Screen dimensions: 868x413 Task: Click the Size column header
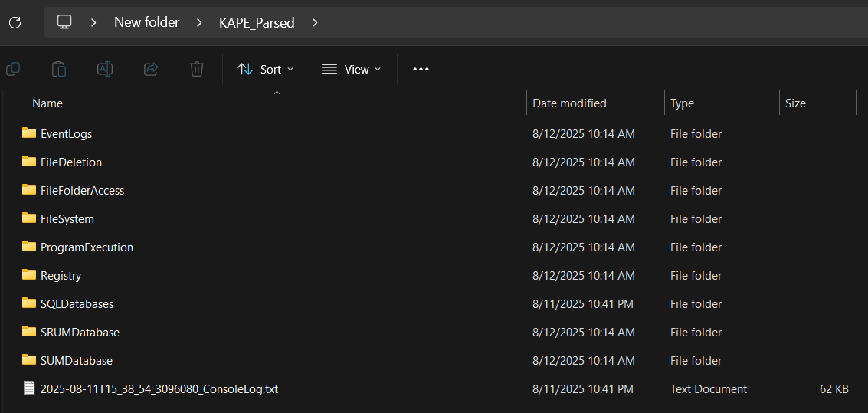pyautogui.click(x=795, y=103)
